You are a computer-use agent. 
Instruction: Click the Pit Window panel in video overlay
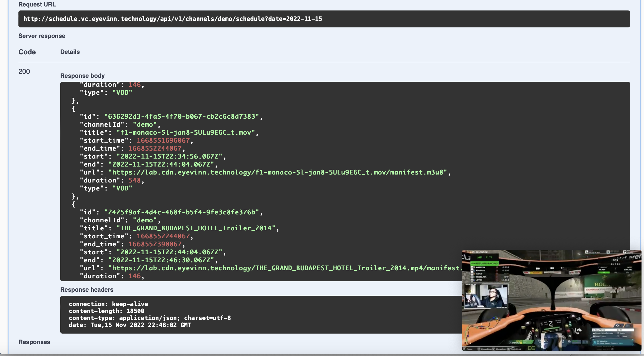pos(613,342)
